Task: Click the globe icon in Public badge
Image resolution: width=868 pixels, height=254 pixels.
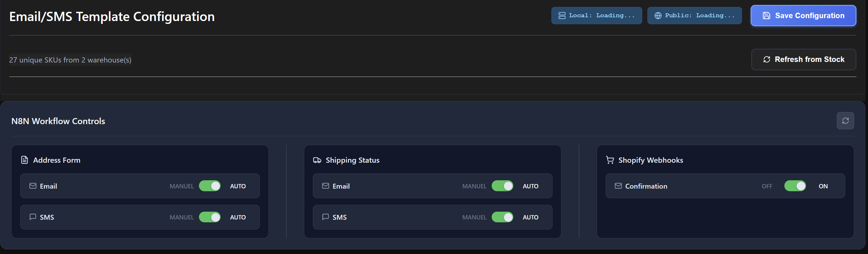Action: [x=658, y=16]
